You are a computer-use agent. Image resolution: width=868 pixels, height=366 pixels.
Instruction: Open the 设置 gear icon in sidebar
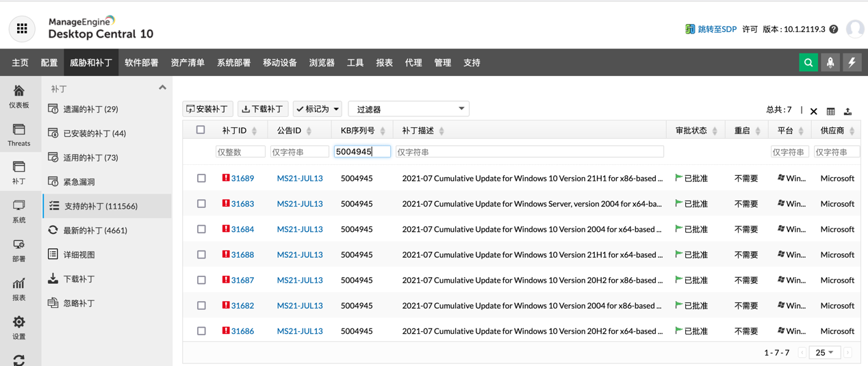tap(19, 327)
